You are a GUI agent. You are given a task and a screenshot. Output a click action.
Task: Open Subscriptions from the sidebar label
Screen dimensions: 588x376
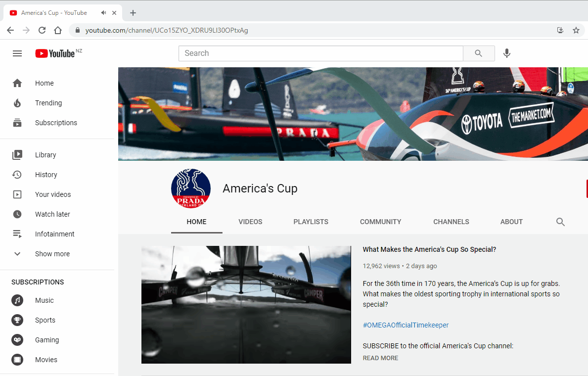point(56,123)
